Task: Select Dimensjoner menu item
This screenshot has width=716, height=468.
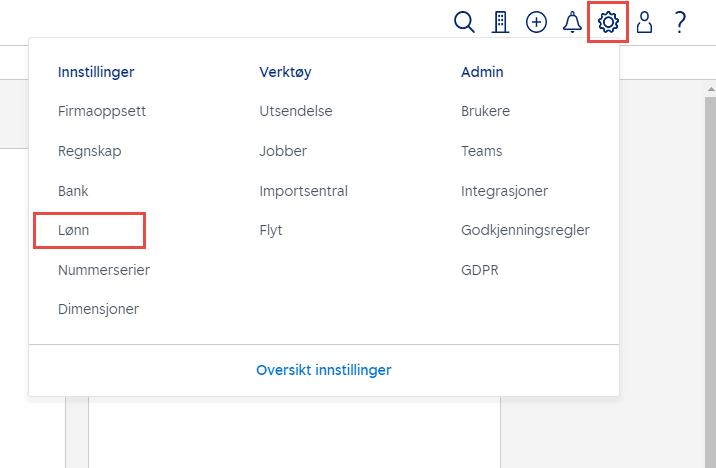Action: [98, 309]
